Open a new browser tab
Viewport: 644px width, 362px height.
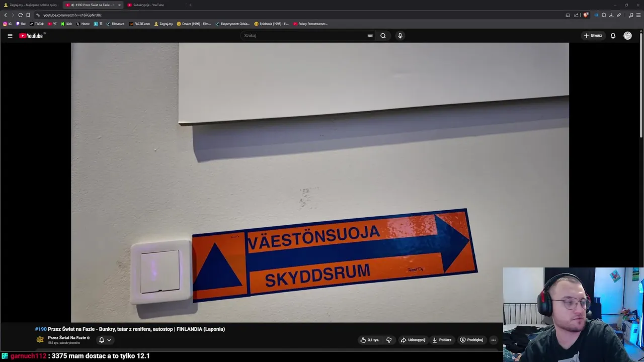point(190,5)
